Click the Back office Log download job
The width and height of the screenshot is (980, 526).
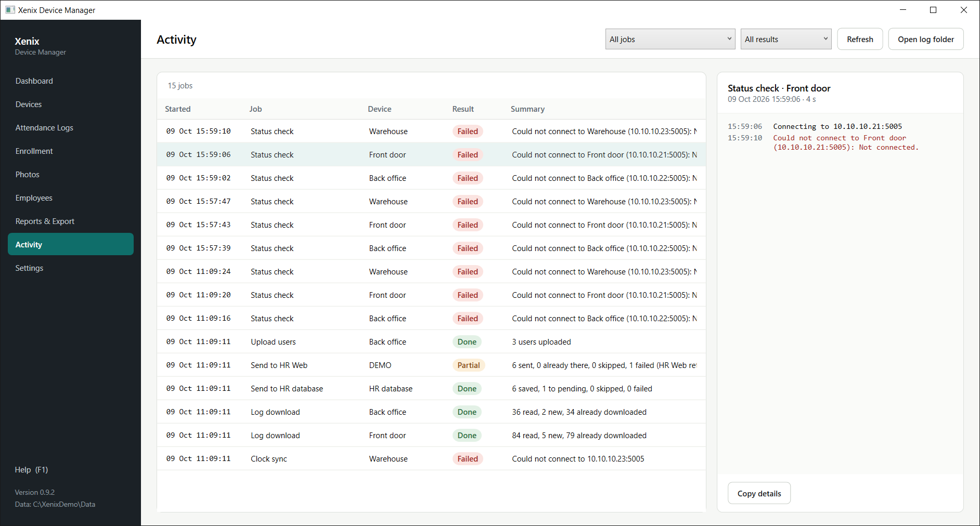pos(431,412)
